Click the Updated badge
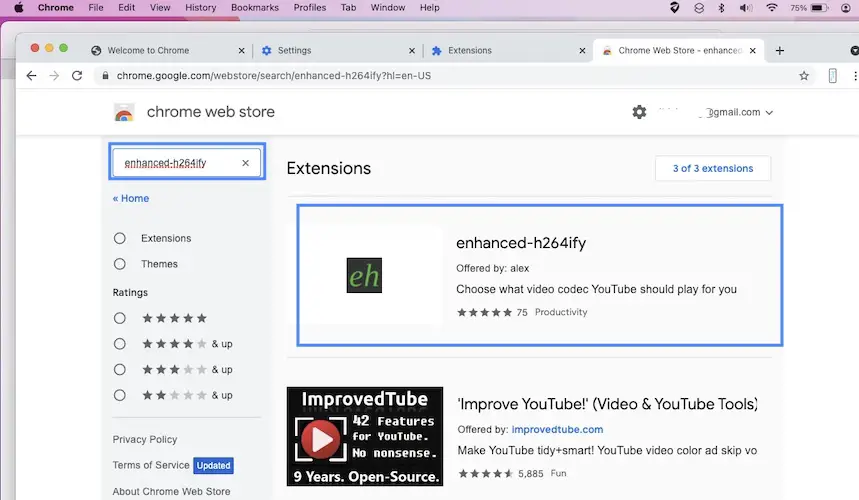 pyautogui.click(x=214, y=465)
